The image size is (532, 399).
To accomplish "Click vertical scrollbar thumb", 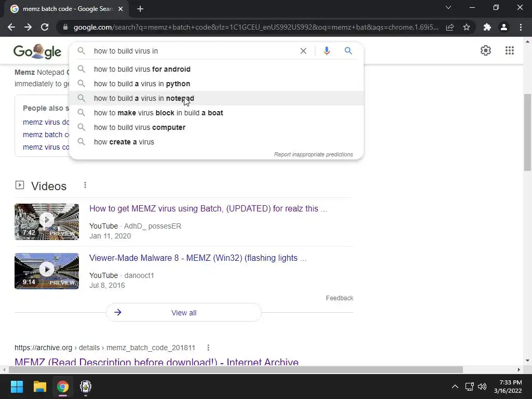I will pos(527,132).
